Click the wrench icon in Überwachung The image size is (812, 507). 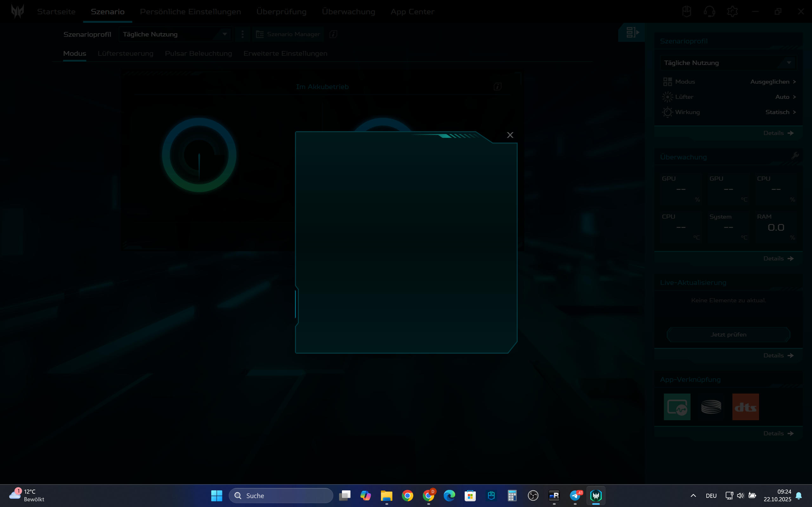click(x=795, y=156)
